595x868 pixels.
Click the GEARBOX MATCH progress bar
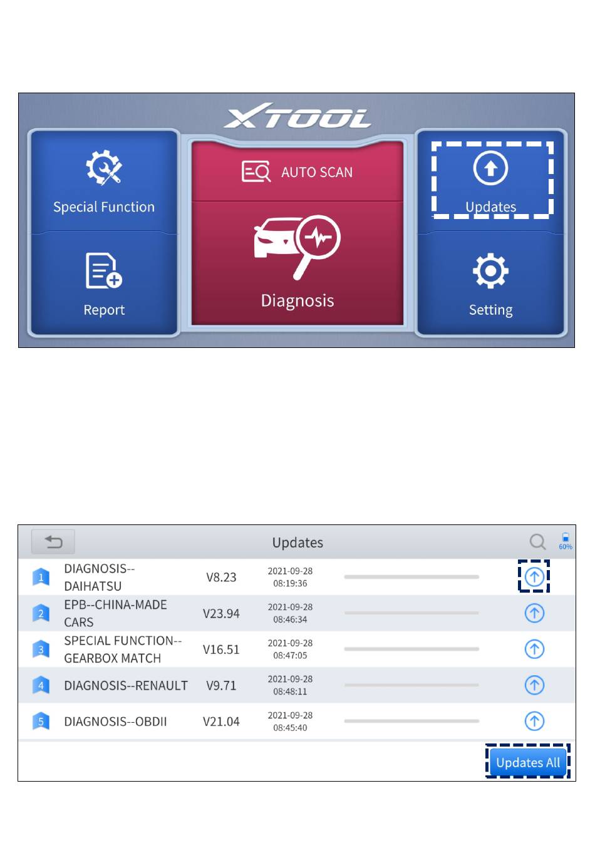(411, 649)
